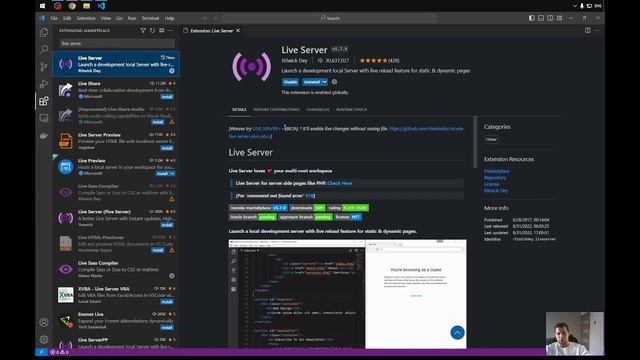Click the five-star rating of Live Server

(x=373, y=60)
